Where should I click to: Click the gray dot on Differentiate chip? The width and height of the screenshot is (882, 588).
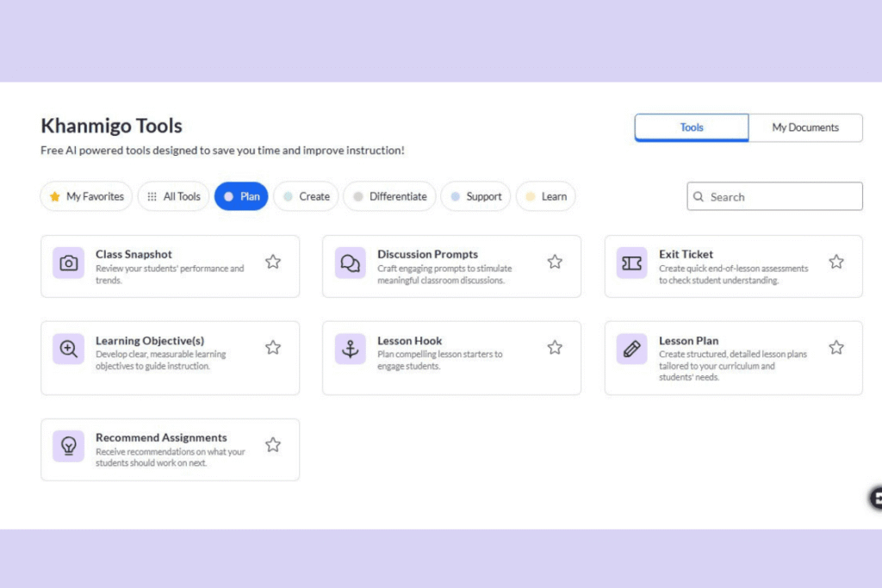pos(357,196)
